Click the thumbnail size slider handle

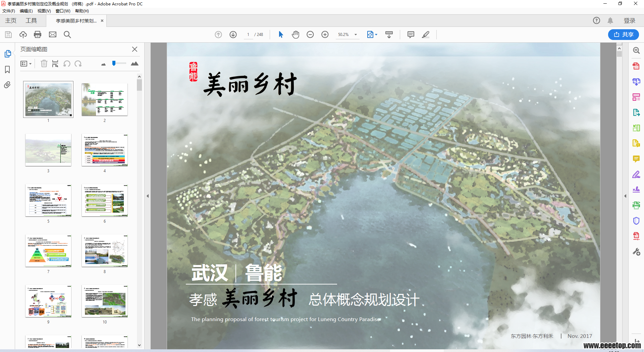coord(114,63)
